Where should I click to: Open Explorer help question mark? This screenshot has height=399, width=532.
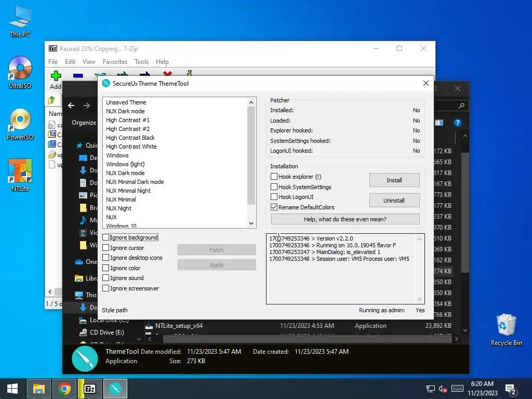(x=457, y=123)
